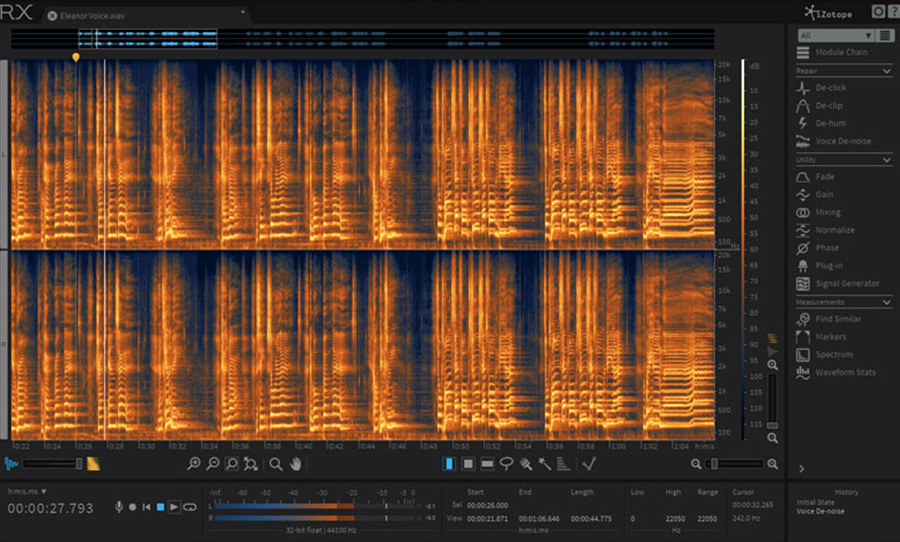Screen dimensions: 900x542
Task: Adjust the vertical amplitude zoom slider
Action: point(773,401)
